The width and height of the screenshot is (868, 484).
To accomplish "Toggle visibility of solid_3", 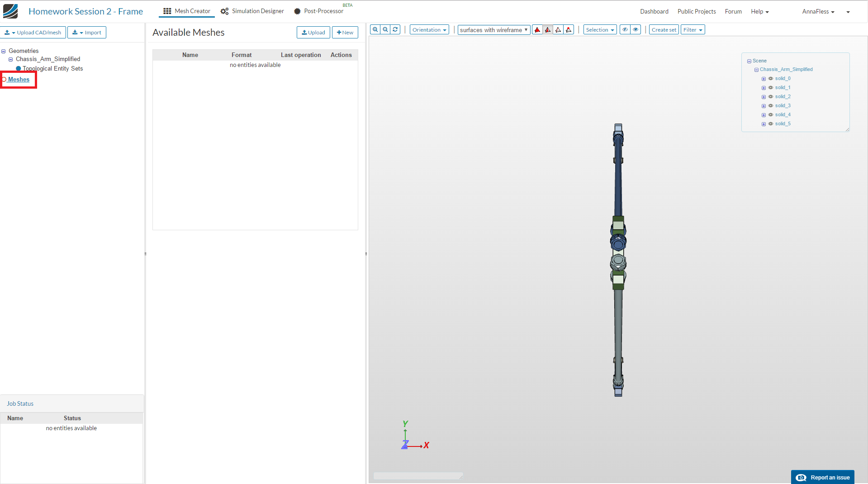I will [771, 106].
